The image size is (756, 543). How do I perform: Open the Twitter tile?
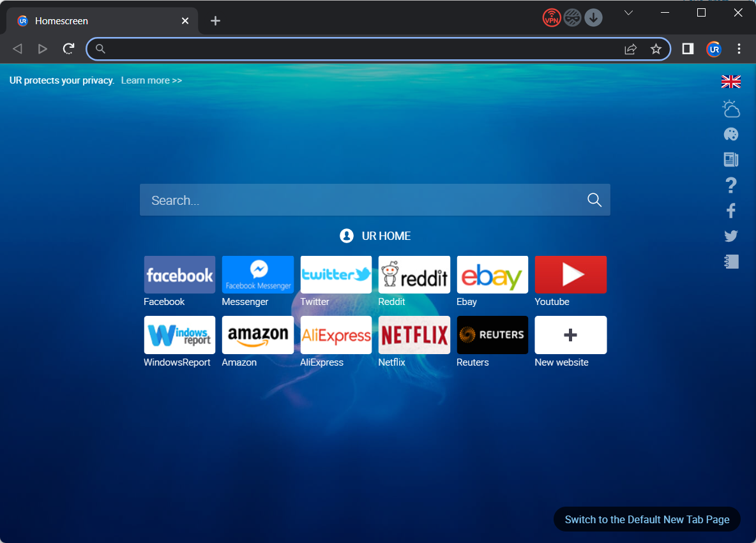click(x=336, y=274)
